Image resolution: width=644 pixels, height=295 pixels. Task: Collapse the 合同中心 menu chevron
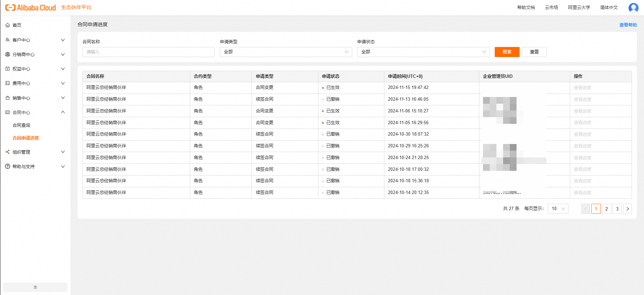tap(63, 112)
